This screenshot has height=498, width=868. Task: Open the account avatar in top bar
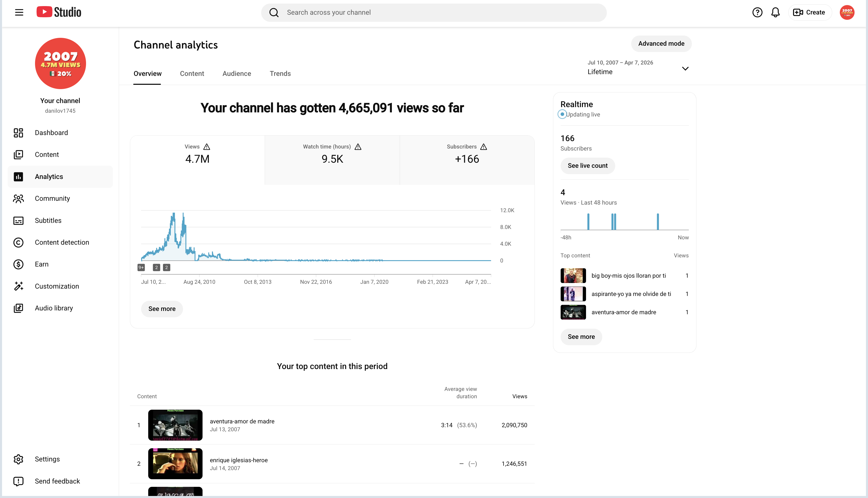click(x=847, y=13)
